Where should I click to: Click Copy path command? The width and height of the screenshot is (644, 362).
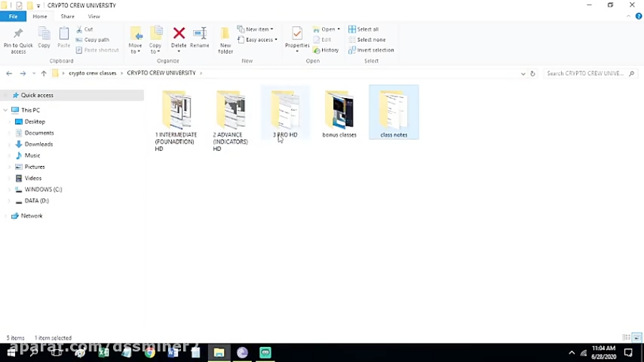click(x=92, y=40)
